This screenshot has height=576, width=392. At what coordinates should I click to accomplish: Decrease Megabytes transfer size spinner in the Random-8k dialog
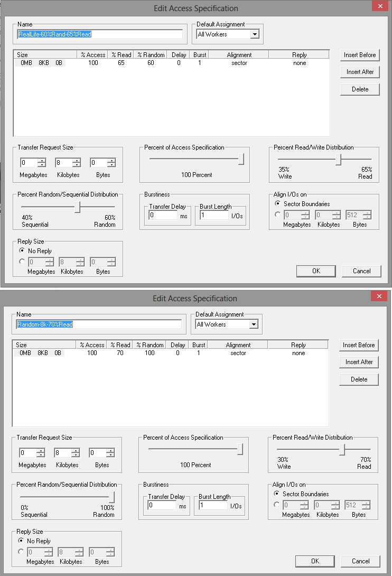[x=40, y=455]
